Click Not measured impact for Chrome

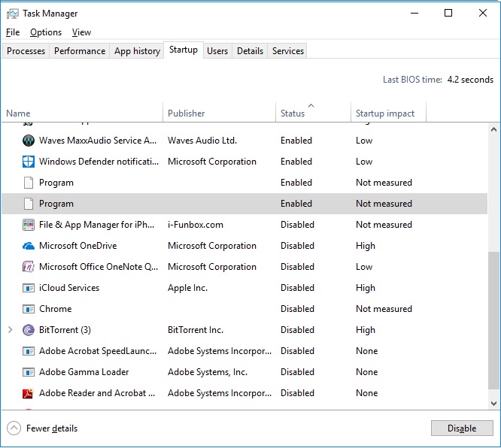click(x=384, y=309)
